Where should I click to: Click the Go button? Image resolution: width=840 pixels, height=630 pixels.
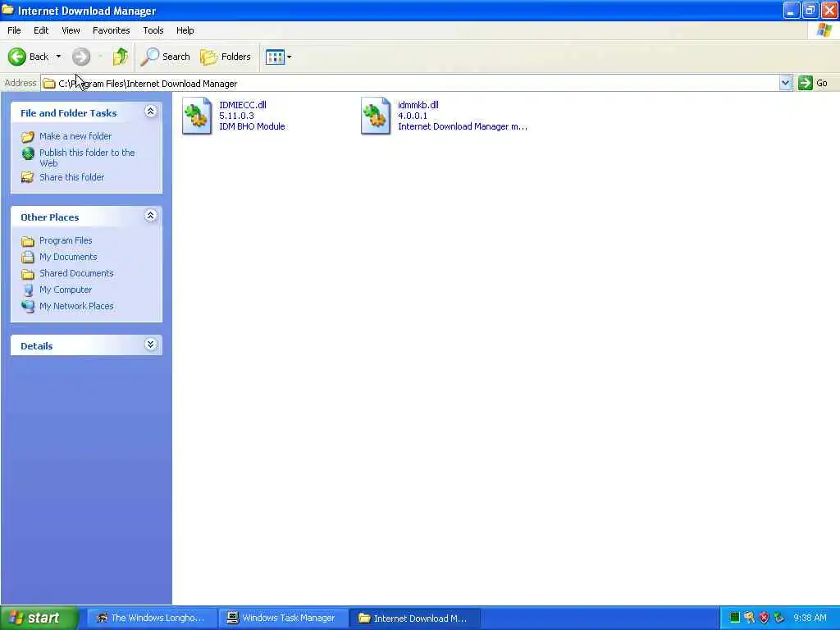813,83
